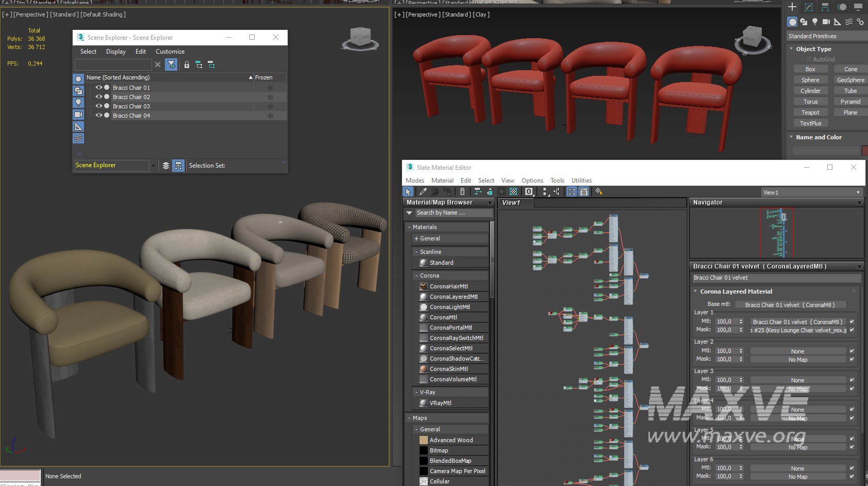Click the Search by Name field in browser
This screenshot has height=486, width=868.
(453, 213)
